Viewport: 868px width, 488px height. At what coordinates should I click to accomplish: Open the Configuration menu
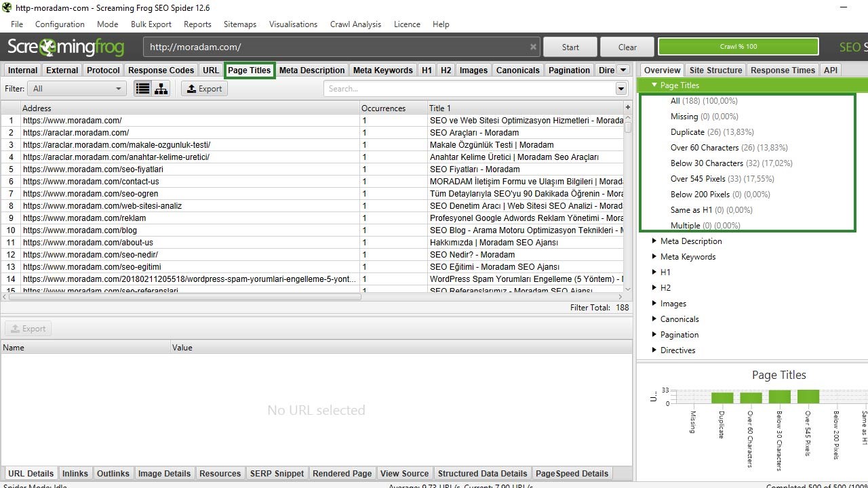[x=60, y=24]
